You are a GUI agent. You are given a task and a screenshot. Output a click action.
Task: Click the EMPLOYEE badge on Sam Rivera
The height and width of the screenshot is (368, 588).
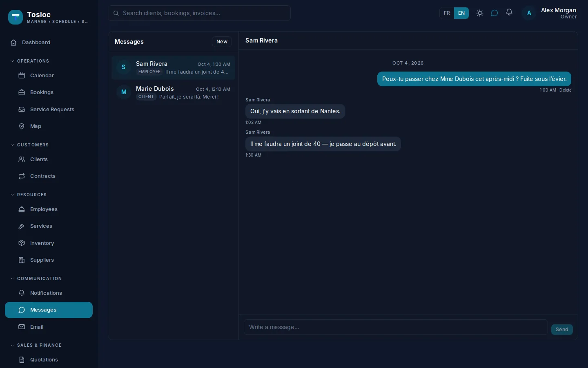point(149,72)
